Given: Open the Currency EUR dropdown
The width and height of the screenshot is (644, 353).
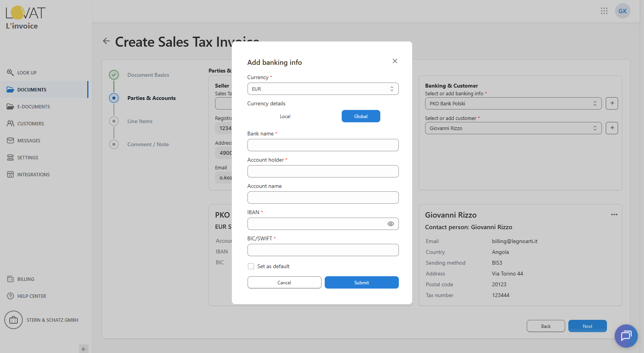Looking at the screenshot, I should (x=323, y=89).
